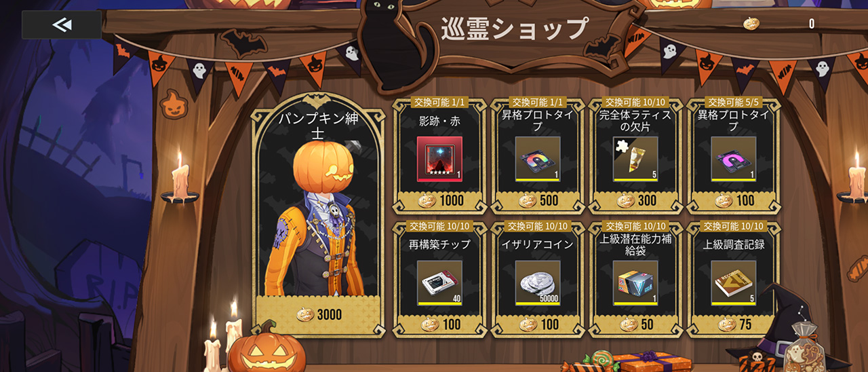Viewport: 868px width, 372px height.
Task: Click the 交換可能 10/10 label above イザリアコイン
Action: point(538,226)
